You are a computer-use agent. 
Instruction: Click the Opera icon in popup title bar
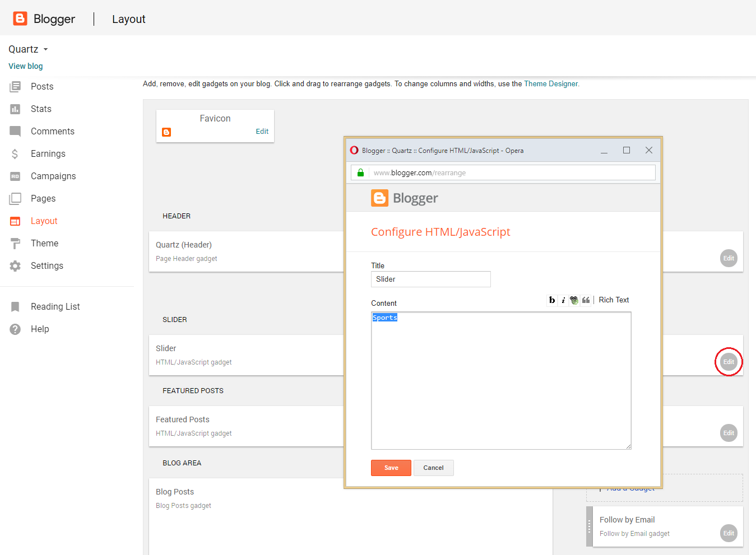tap(354, 150)
